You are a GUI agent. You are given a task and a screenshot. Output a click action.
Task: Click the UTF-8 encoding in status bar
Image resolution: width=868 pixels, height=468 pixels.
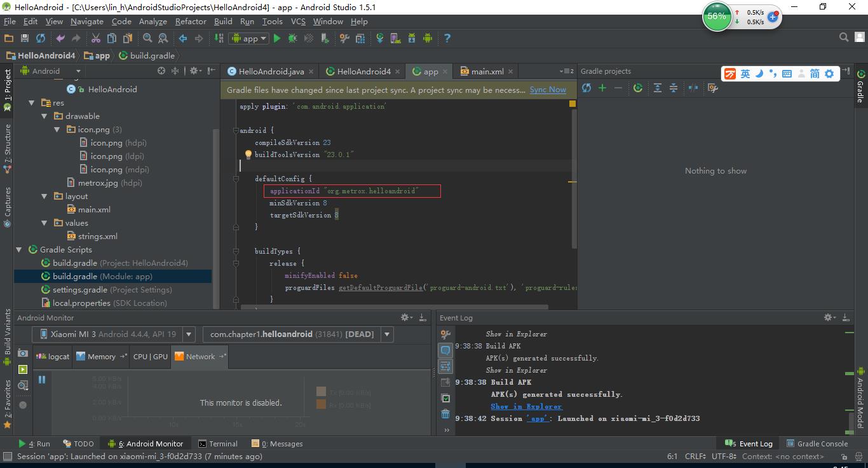(724, 457)
